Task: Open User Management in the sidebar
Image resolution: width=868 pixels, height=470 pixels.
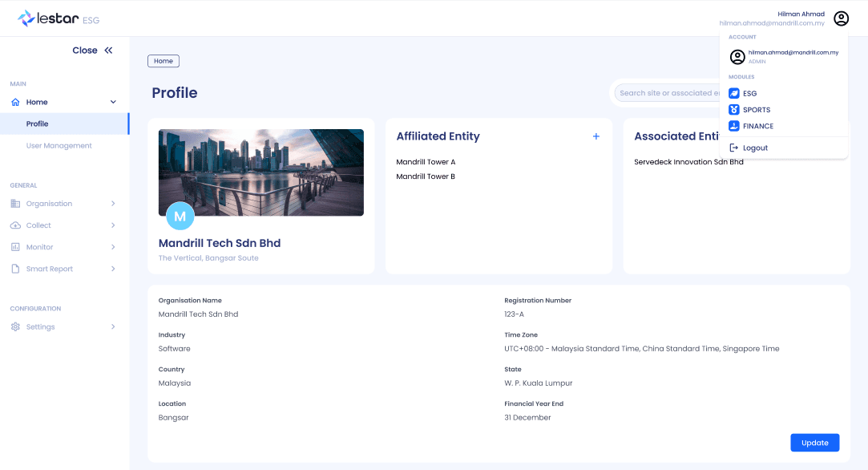Action: click(59, 146)
